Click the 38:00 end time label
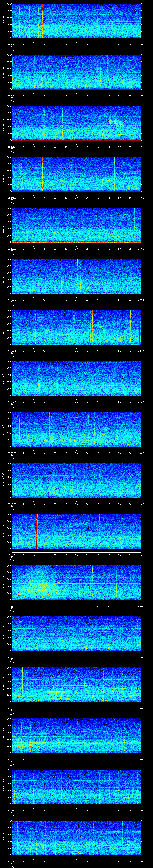Image resolution: width=153 pixels, height=868 pixels. click(x=141, y=351)
